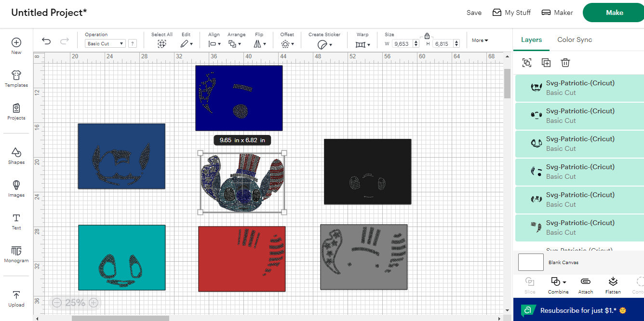Expand the Arrange dropdown
Screen dimensions: 644x321
click(x=235, y=44)
